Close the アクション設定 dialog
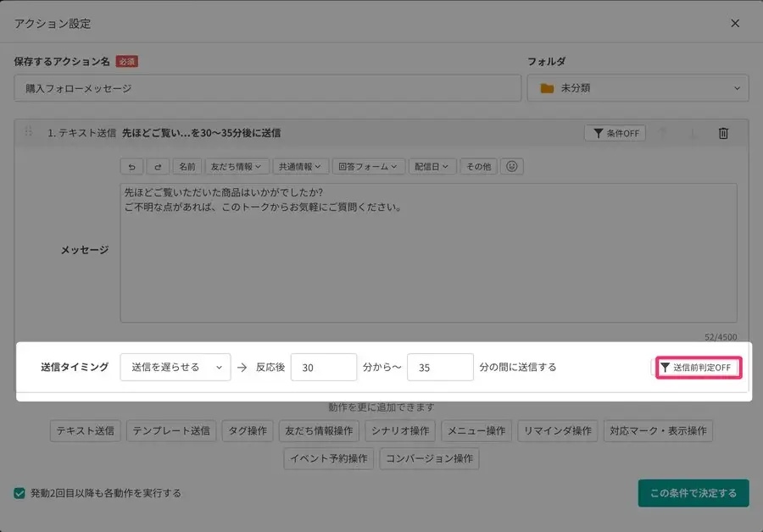763x532 pixels. pos(735,24)
